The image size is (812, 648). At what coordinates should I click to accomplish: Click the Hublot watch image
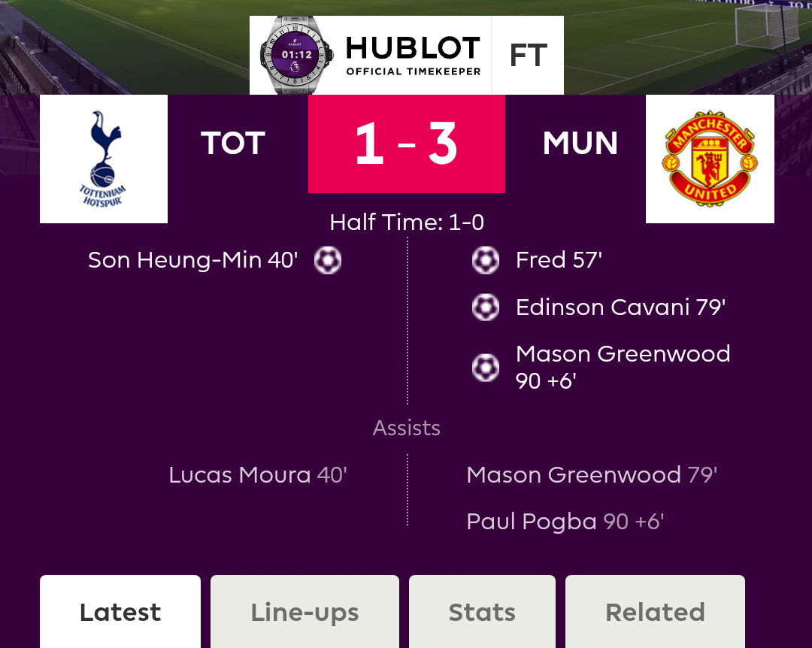296,56
